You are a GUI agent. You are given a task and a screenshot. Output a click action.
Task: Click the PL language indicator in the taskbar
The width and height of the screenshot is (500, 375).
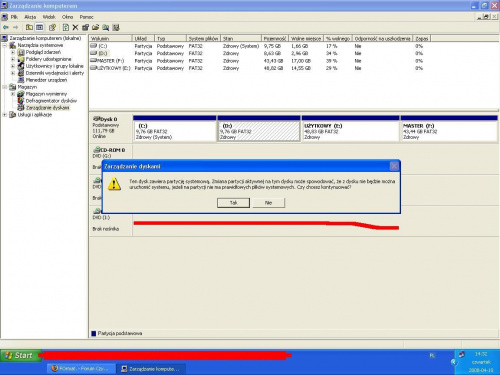click(x=432, y=356)
